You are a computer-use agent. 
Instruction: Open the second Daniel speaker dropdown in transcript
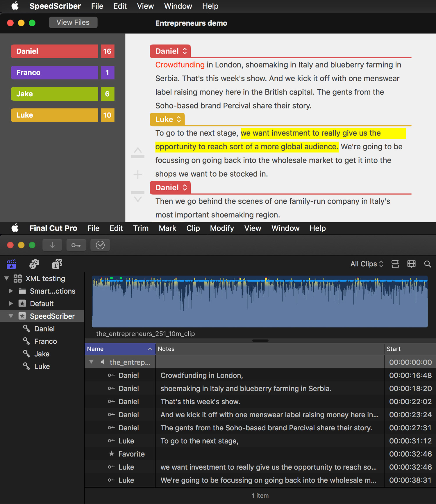point(170,187)
